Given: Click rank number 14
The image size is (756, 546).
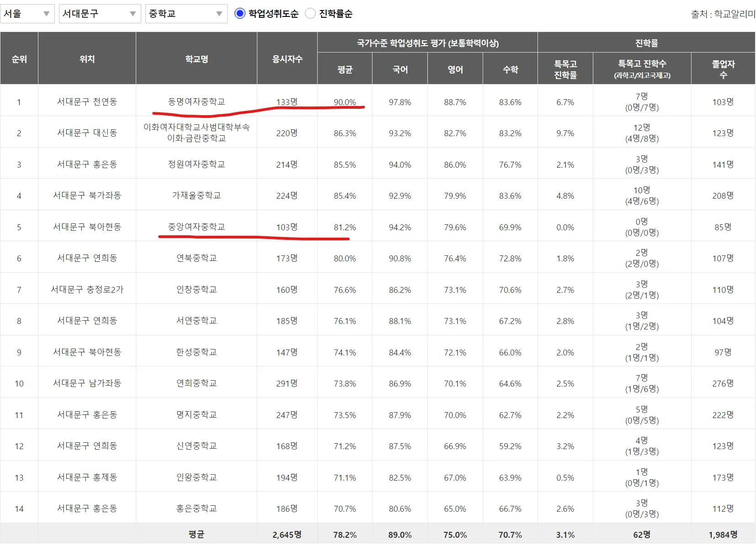Looking at the screenshot, I should (19, 509).
